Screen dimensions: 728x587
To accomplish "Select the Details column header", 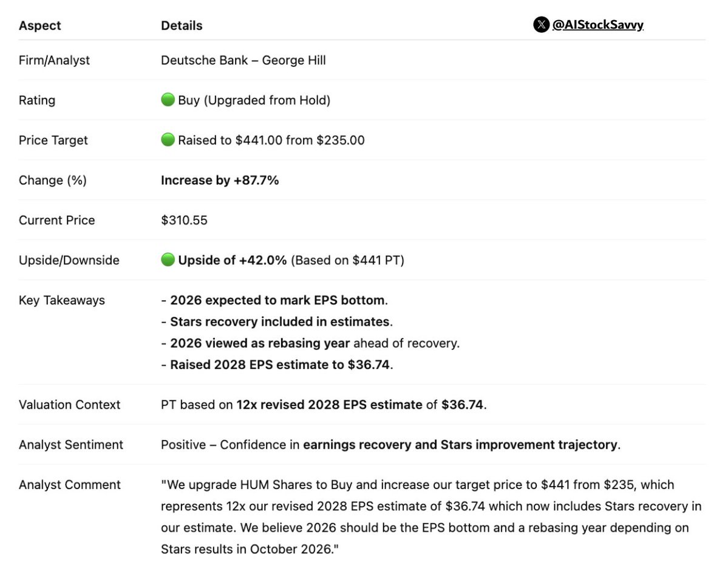I will pos(182,26).
